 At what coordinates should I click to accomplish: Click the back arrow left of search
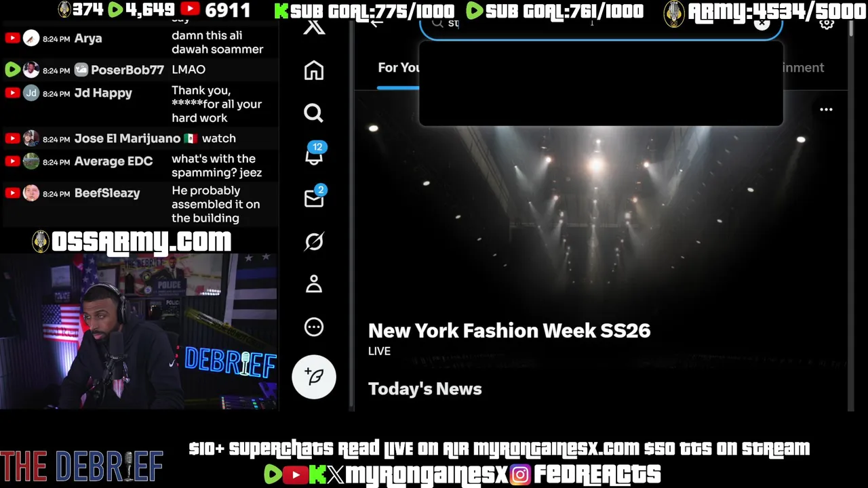pyautogui.click(x=376, y=24)
